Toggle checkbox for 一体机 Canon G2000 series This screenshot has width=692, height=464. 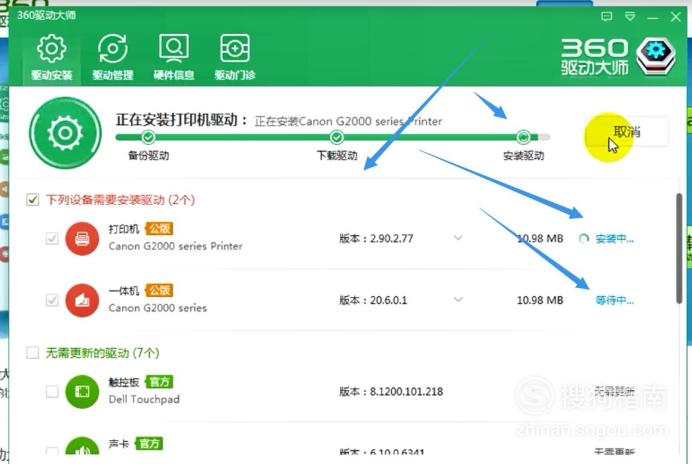52,300
